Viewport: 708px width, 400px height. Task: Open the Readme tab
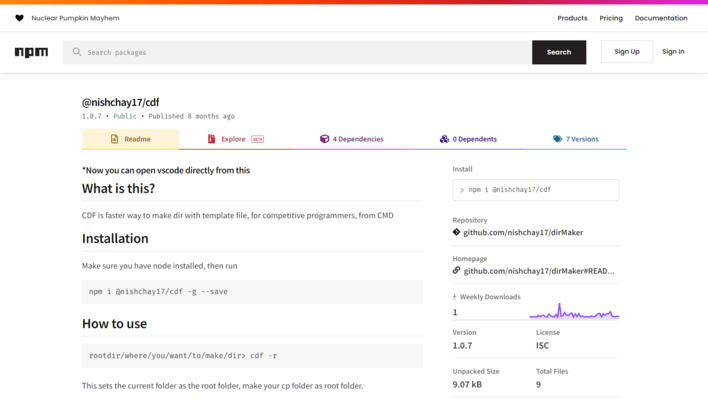[x=130, y=139]
